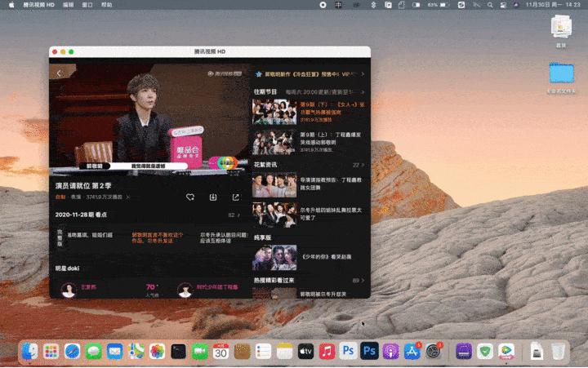Click the Chinese input method menu bar icon
This screenshot has width=588, height=368.
click(338, 5)
